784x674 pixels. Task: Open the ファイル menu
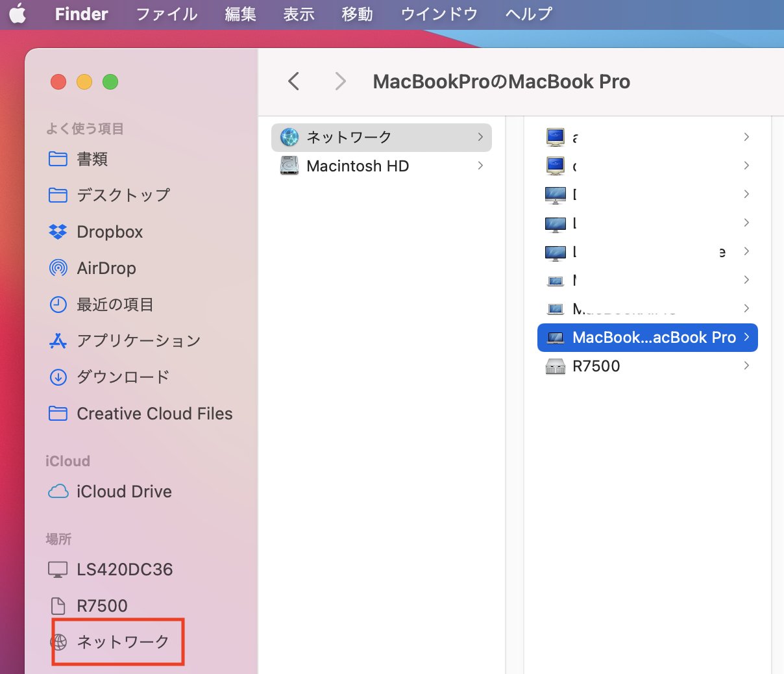(x=166, y=14)
